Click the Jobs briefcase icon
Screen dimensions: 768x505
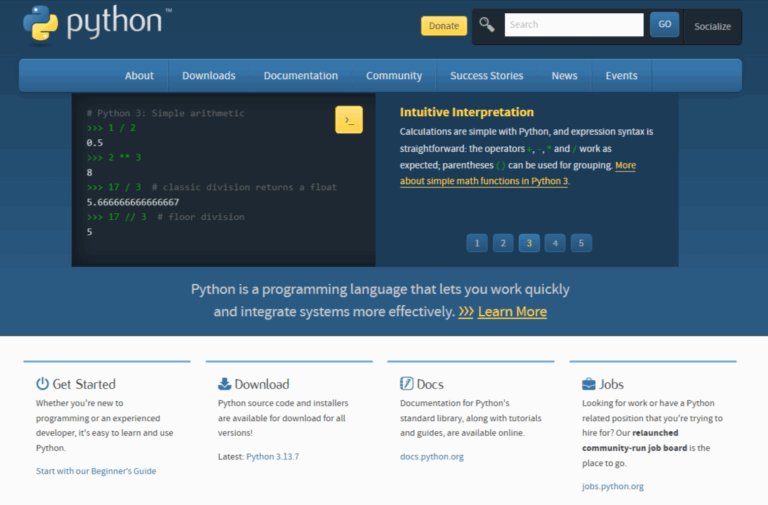589,384
